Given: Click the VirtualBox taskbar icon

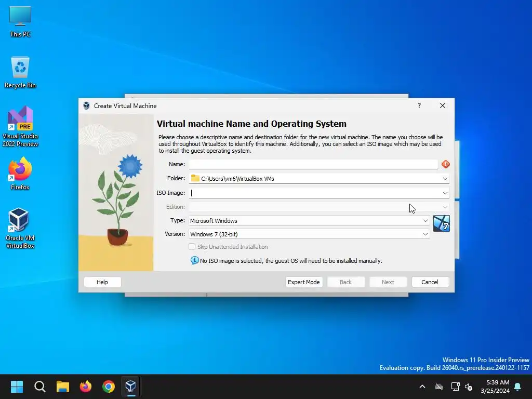Looking at the screenshot, I should click(x=131, y=387).
